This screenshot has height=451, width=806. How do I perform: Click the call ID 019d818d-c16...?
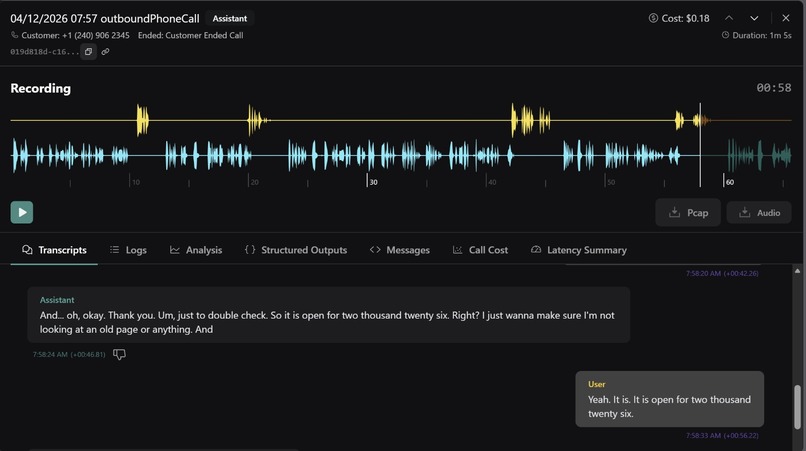45,52
